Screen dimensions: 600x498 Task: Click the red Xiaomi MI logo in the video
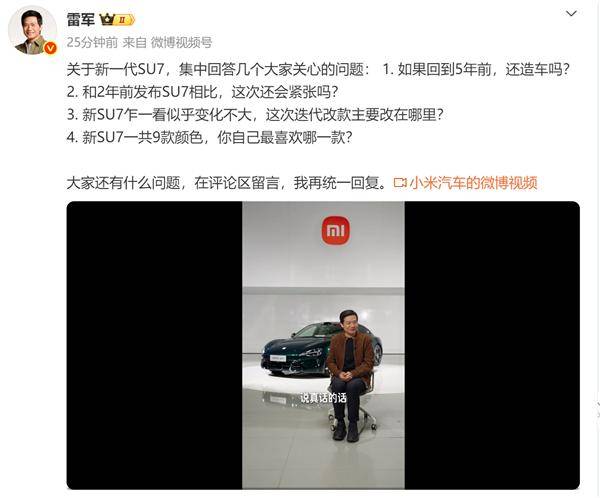coord(336,230)
